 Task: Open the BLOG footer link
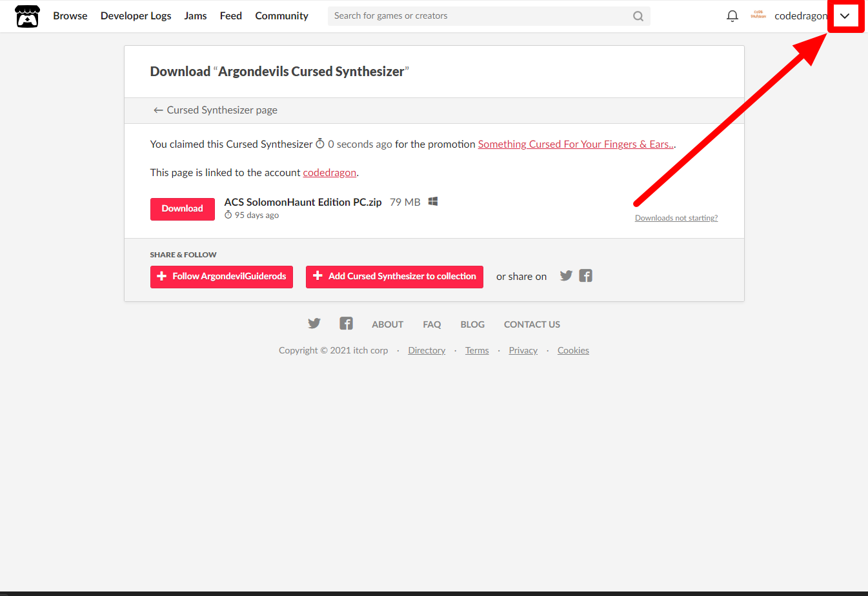(472, 324)
